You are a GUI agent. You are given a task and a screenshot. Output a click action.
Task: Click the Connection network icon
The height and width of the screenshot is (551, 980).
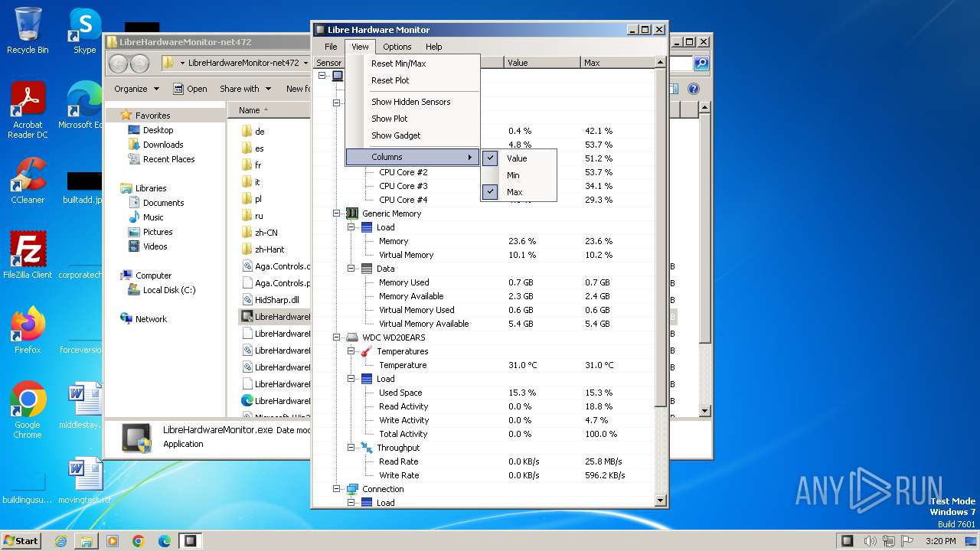pos(352,489)
